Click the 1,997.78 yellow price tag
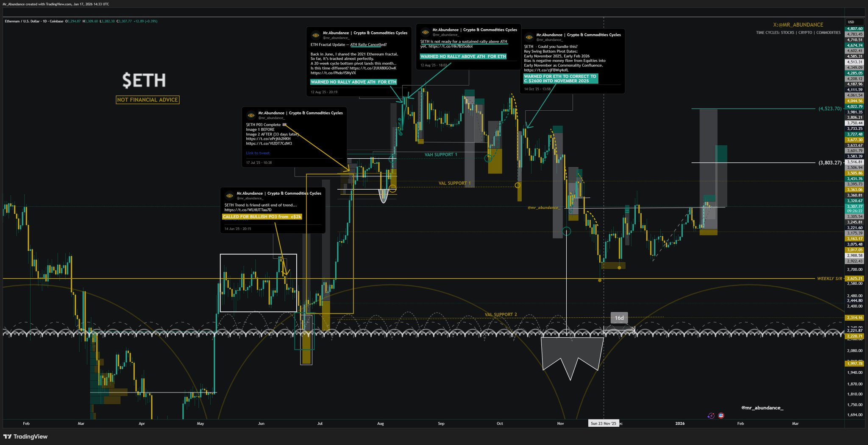The width and height of the screenshot is (868, 445). tap(854, 364)
